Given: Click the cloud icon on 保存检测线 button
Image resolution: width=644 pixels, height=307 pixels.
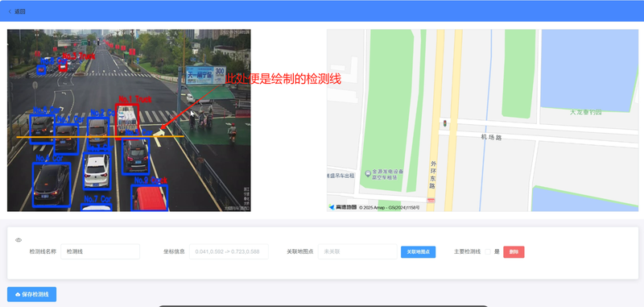Looking at the screenshot, I should 18,295.
